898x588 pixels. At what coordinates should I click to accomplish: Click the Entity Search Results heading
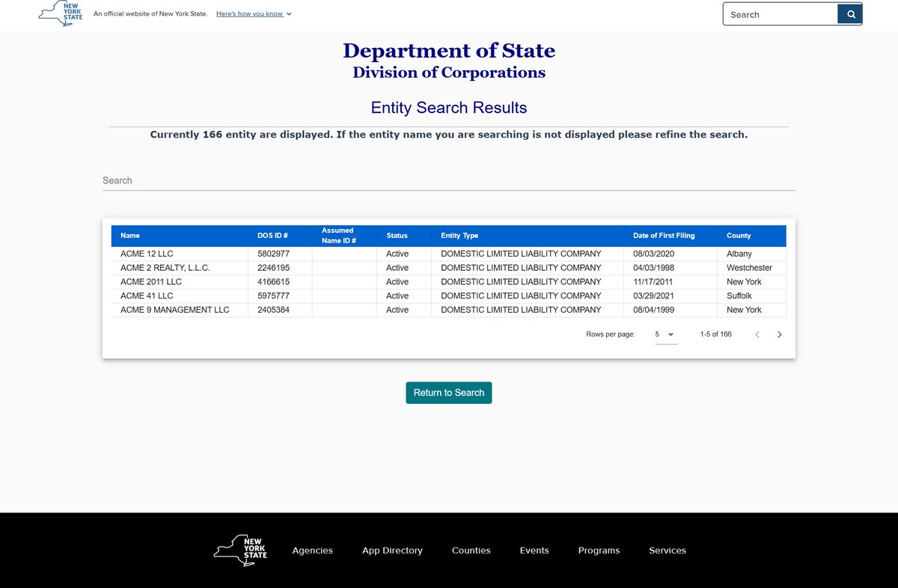(x=449, y=108)
